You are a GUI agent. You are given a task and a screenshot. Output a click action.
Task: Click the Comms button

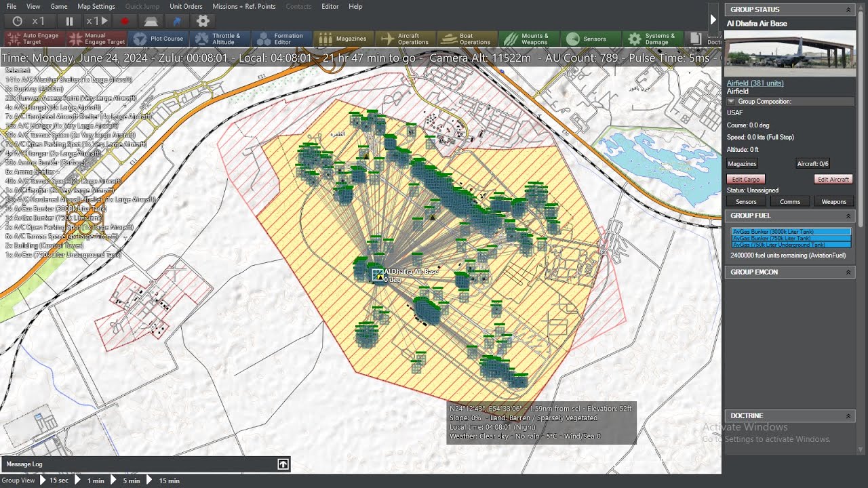coord(790,201)
